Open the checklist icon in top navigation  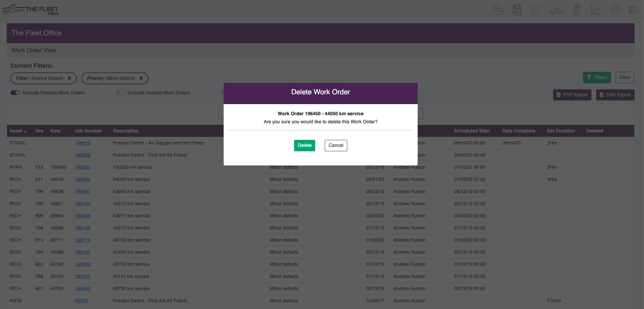[x=536, y=10]
